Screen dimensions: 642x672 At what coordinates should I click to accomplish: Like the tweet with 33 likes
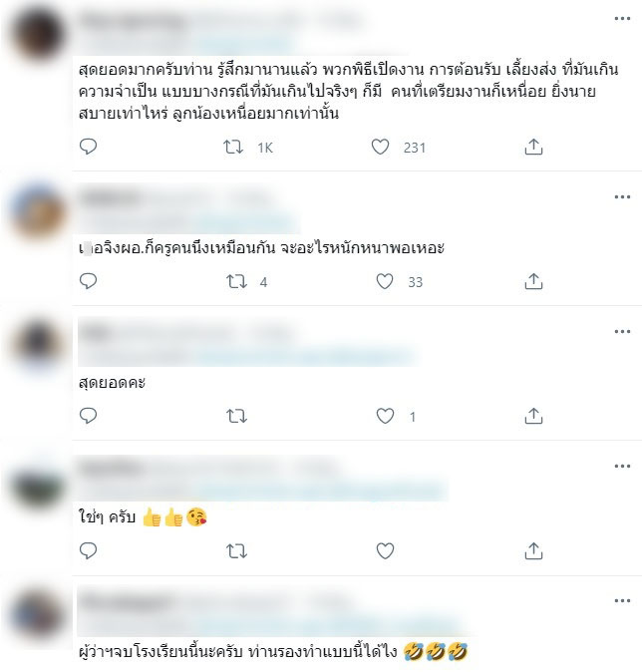385,281
